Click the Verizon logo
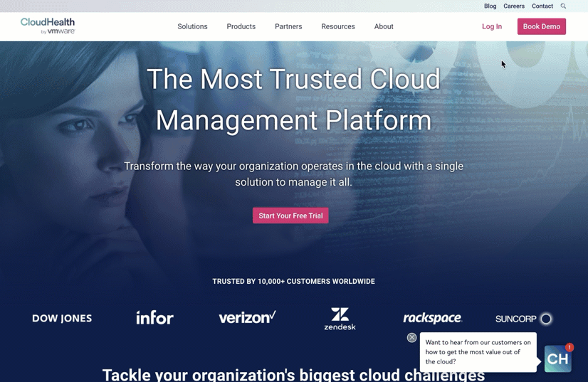Viewport: 588px width, 382px height. 248,317
